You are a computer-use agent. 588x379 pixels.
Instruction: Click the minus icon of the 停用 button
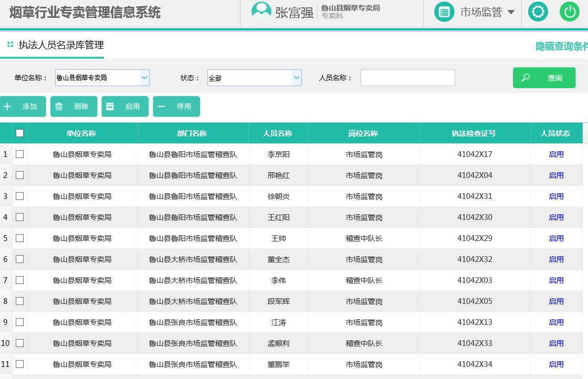tap(161, 107)
